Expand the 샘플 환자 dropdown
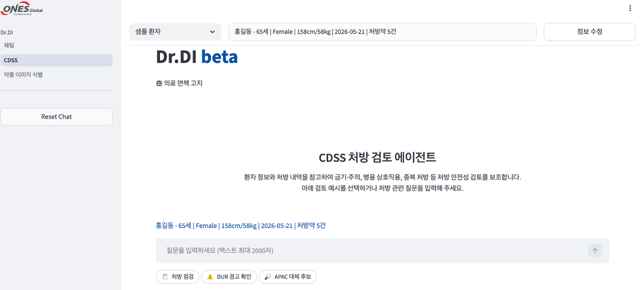The height and width of the screenshot is (290, 644). 175,32
